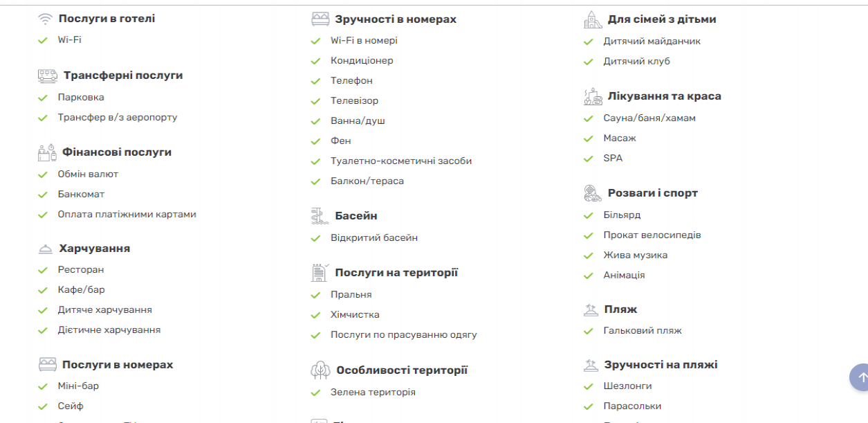
Task: Click the bus icon next to Трансферні послуги
Action: 48,75
